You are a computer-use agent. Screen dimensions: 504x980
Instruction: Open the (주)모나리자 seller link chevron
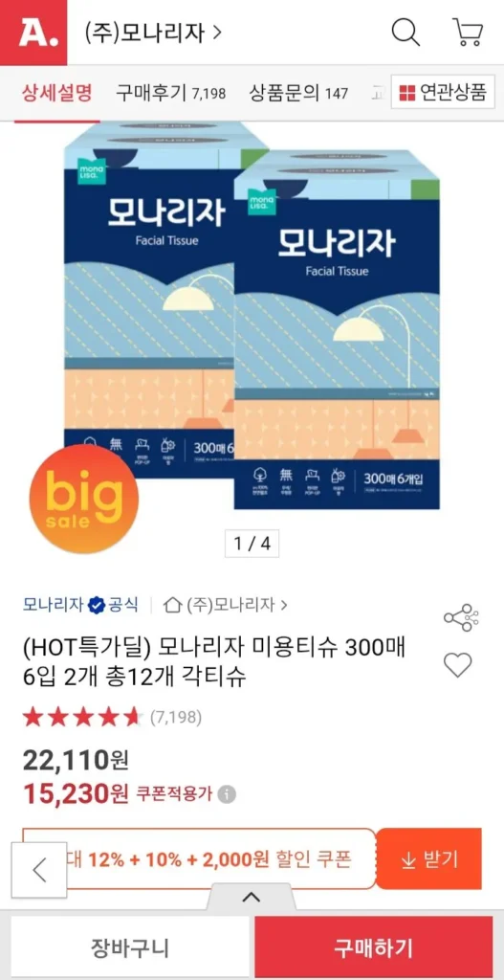284,605
